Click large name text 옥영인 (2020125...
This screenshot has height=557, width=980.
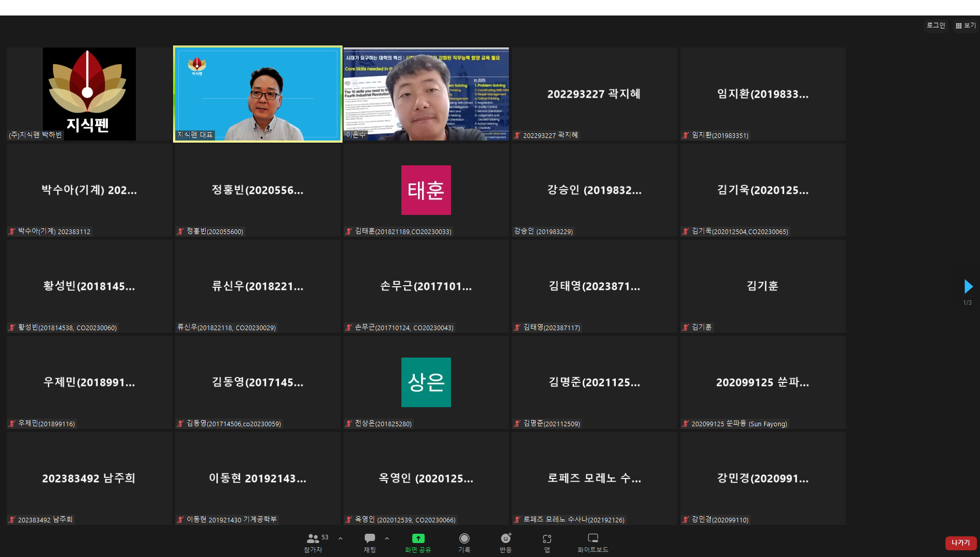pyautogui.click(x=426, y=478)
